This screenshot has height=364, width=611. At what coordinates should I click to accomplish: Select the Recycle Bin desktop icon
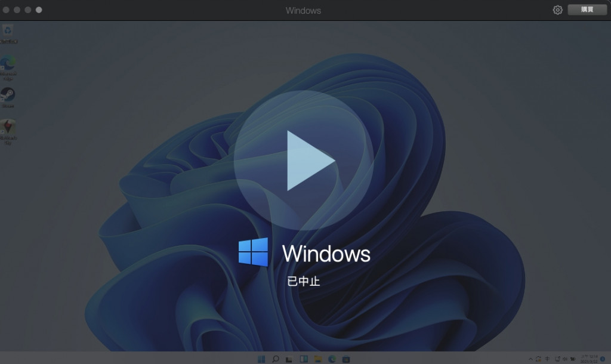(x=8, y=34)
